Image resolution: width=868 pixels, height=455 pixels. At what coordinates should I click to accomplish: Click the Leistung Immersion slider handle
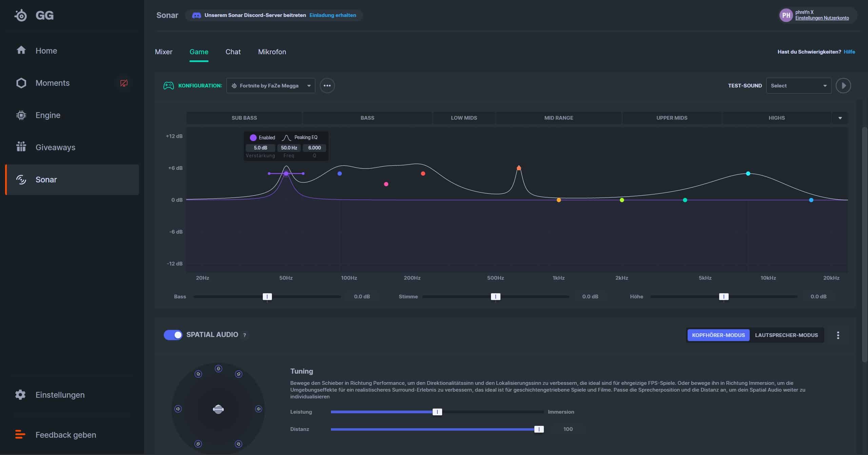pos(437,412)
